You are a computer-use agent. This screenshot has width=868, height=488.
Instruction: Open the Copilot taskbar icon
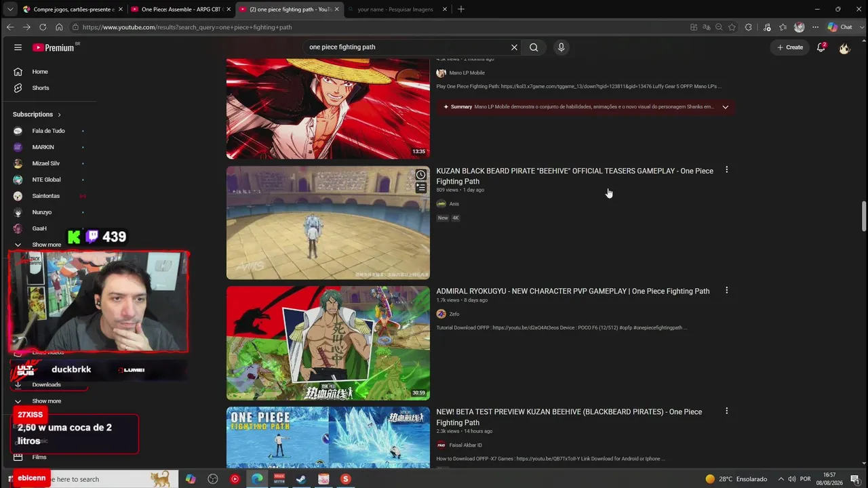point(191,479)
